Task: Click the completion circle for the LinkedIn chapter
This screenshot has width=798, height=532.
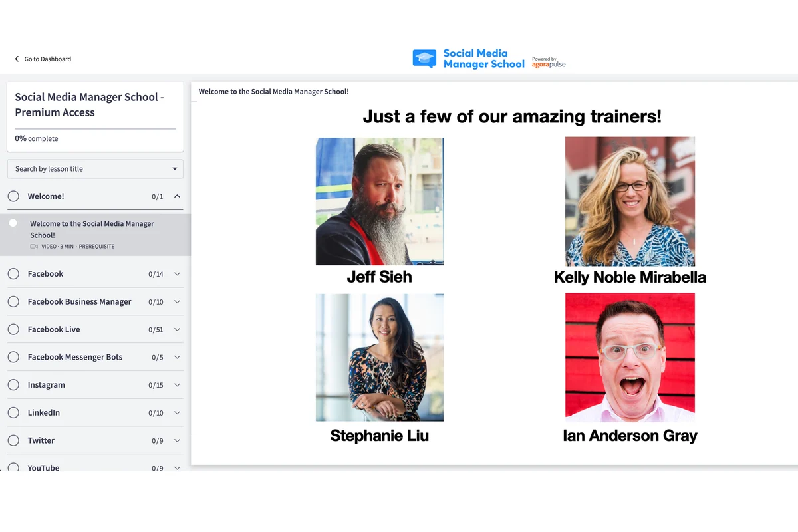Action: (13, 413)
